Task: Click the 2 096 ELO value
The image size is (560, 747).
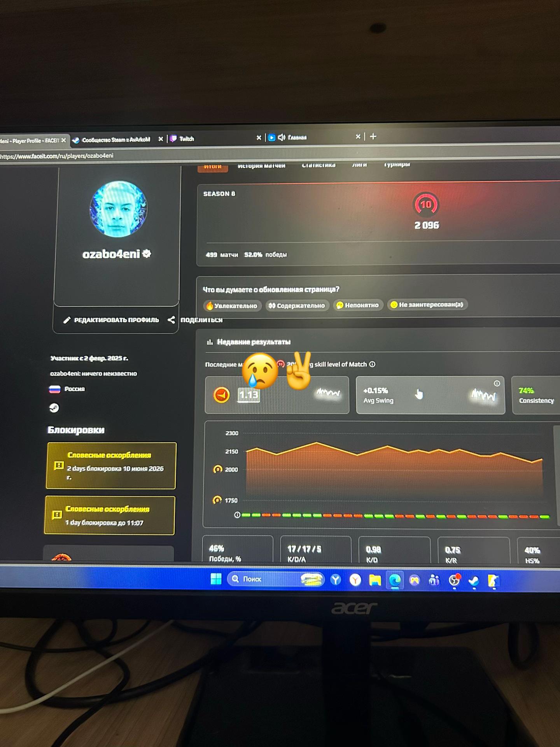Action: tap(427, 225)
